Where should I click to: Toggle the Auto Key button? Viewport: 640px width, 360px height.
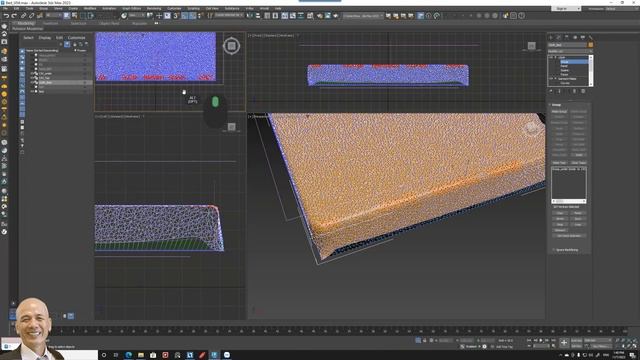pyautogui.click(x=576, y=340)
